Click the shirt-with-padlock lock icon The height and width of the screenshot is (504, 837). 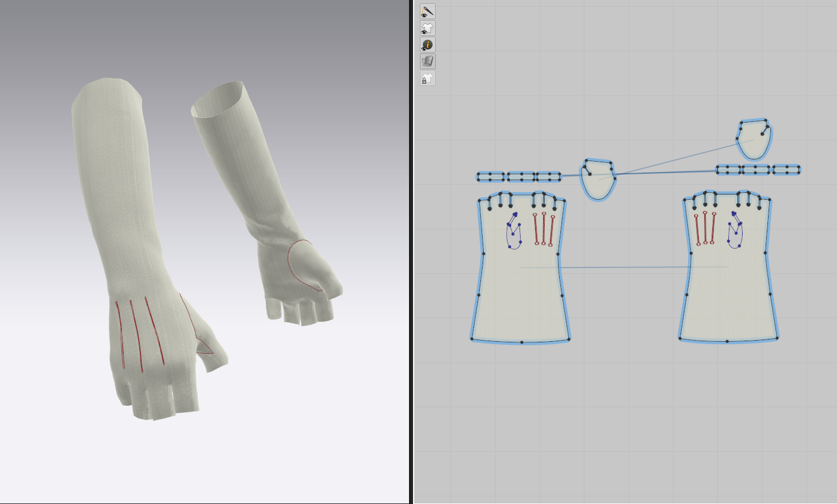pos(427,78)
